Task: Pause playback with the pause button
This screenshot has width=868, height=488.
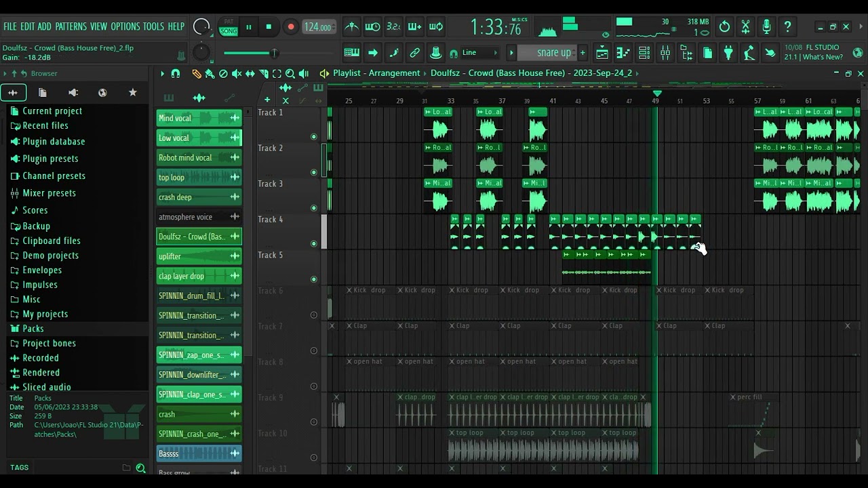Action: 249,27
